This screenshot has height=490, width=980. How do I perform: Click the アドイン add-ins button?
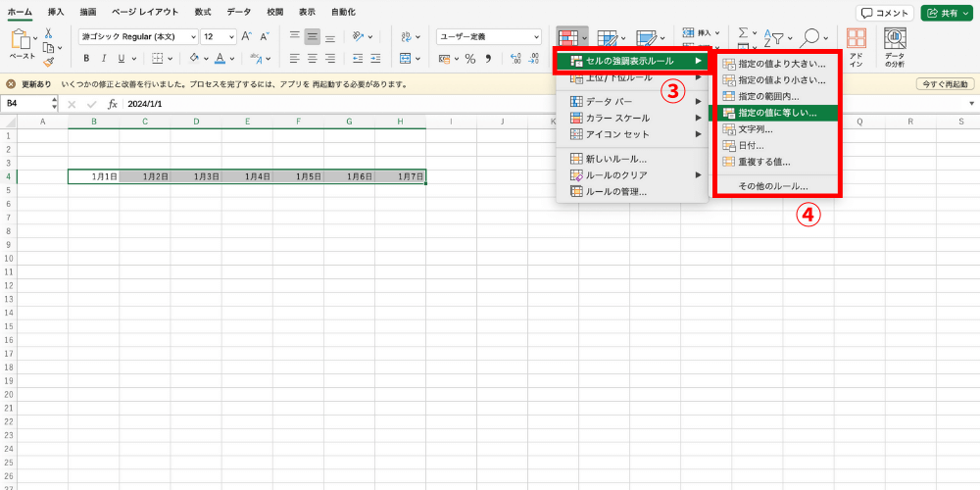point(857,47)
